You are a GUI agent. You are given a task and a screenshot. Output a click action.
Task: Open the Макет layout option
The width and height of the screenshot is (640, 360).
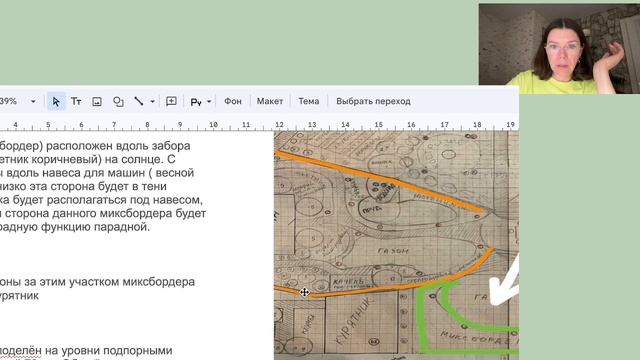pos(270,101)
